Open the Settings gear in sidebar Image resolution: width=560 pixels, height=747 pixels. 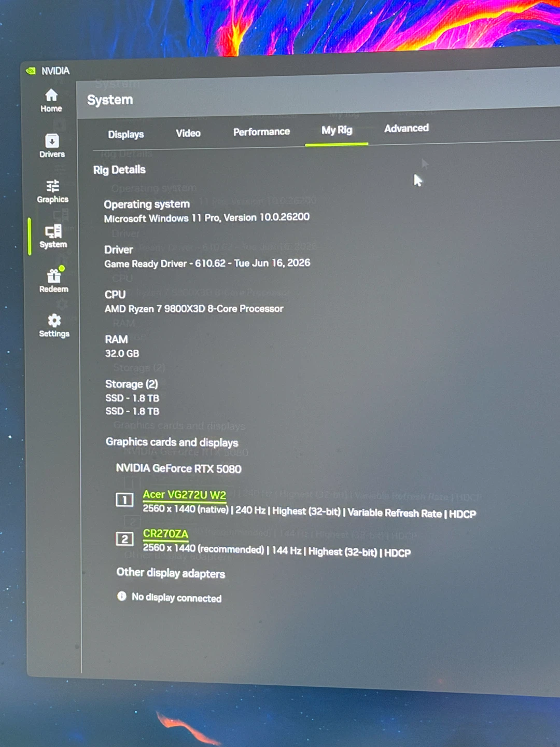coord(54,326)
